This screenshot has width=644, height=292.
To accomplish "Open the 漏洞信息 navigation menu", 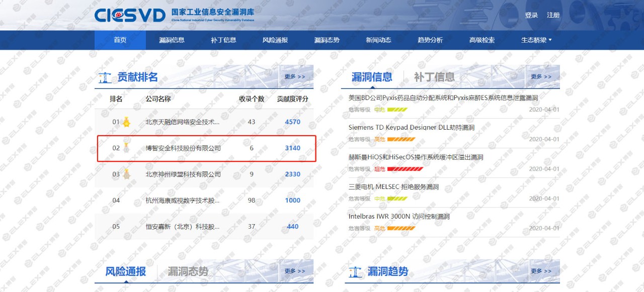I will (x=172, y=40).
